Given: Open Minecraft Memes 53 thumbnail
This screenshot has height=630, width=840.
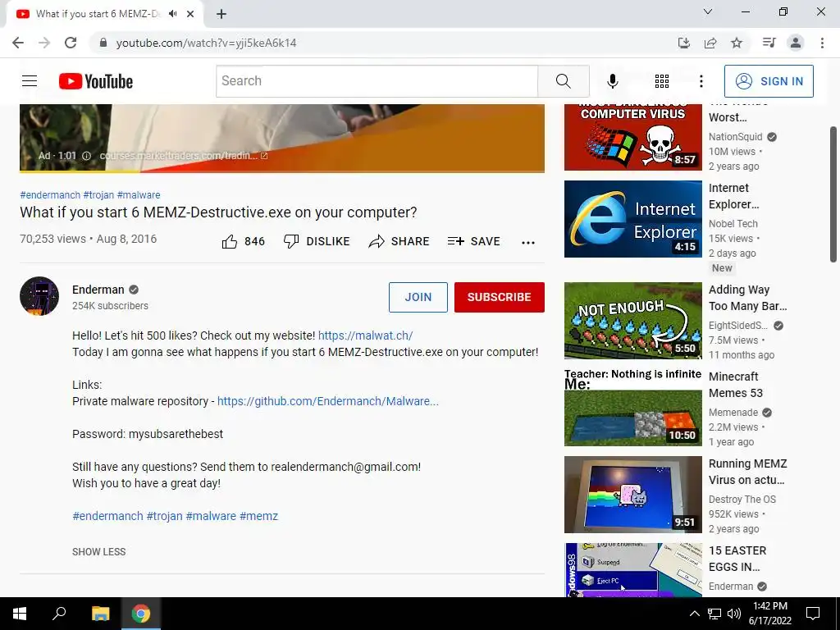Looking at the screenshot, I should click(632, 407).
